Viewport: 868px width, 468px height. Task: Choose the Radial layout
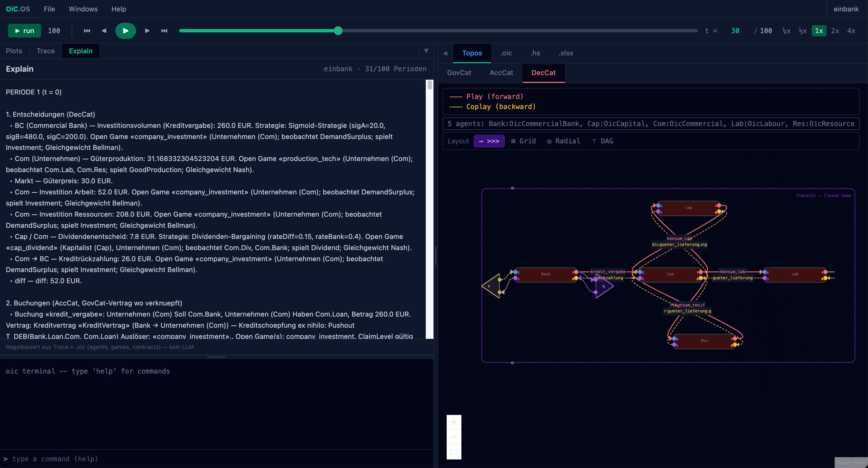click(x=563, y=141)
